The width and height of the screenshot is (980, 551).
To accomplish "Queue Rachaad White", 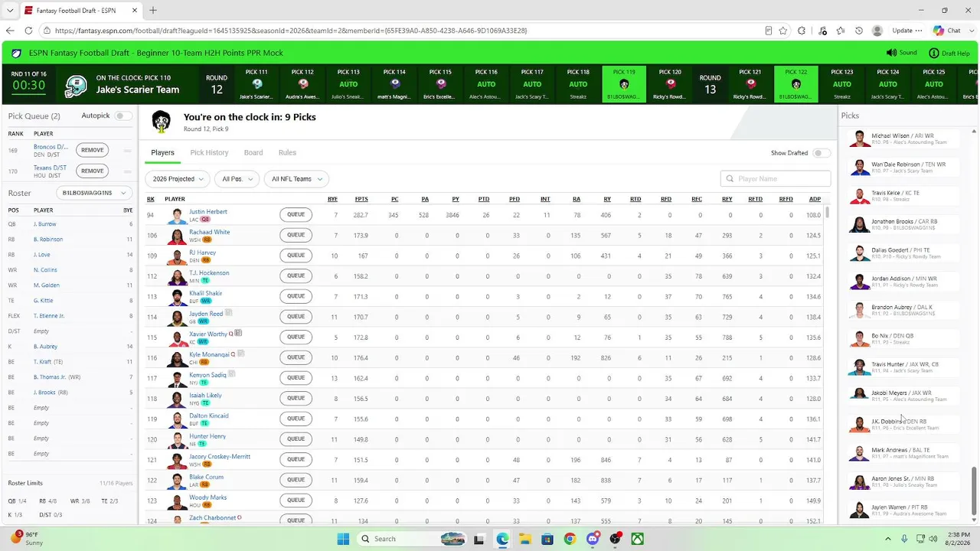I will coord(296,235).
